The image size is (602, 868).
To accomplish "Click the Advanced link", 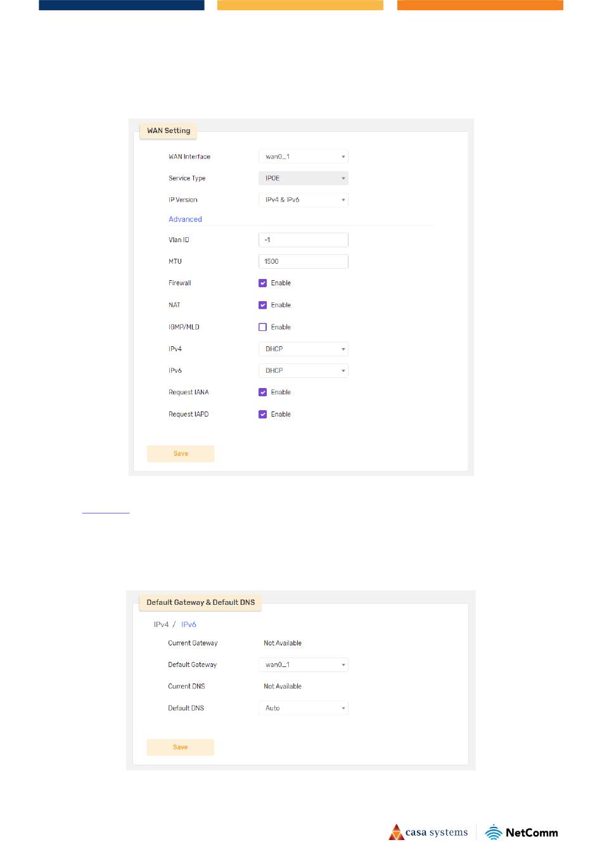I will click(185, 219).
